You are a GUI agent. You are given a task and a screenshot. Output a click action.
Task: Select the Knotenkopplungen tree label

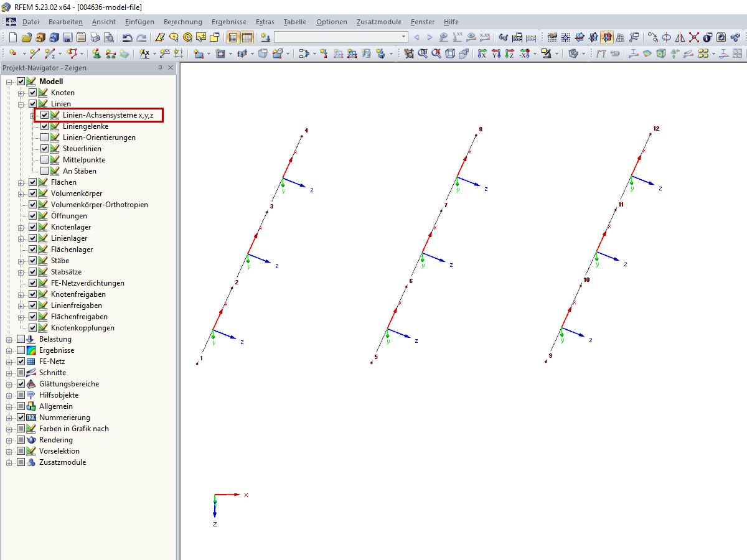(x=83, y=328)
